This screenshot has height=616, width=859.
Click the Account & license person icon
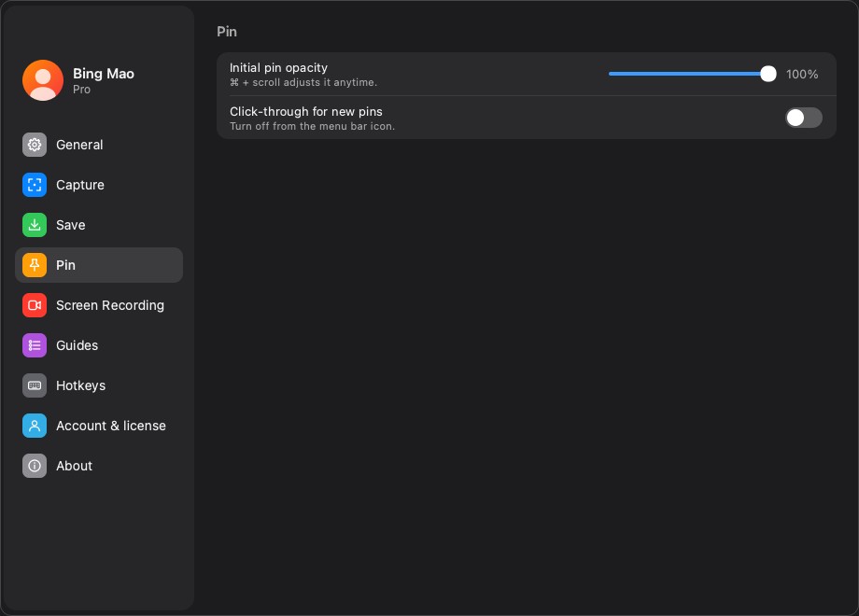tap(35, 426)
